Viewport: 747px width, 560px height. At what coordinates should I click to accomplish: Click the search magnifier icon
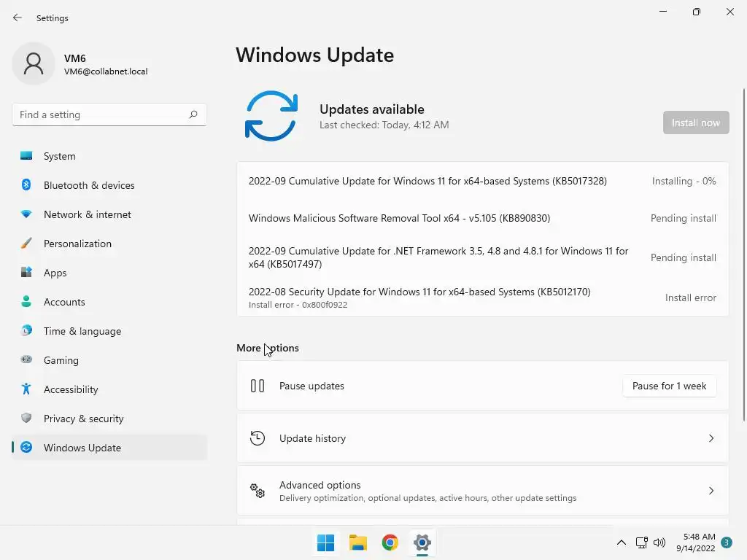coord(193,114)
